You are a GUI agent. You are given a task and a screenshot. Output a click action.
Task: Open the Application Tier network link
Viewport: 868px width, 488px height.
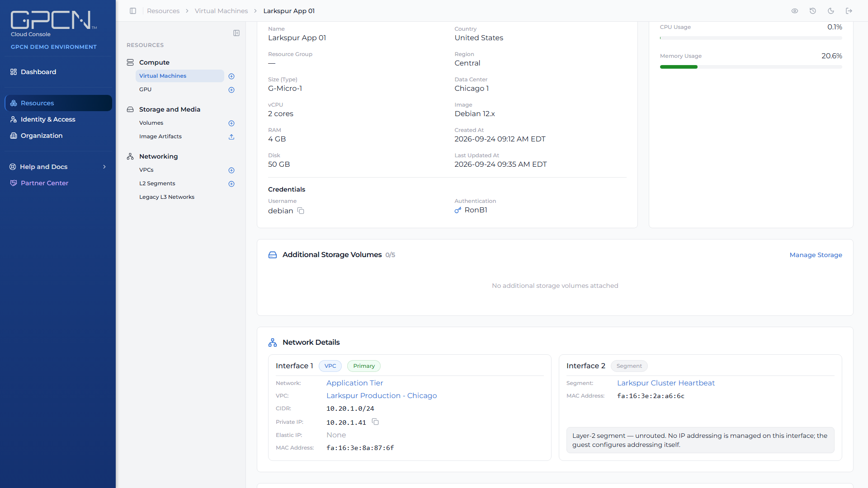click(354, 383)
